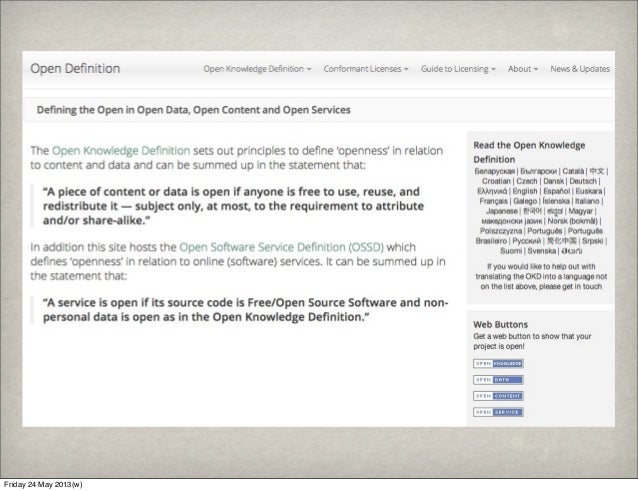Click the 'A service is open' quote
Image resolution: width=638 pixels, height=491 pixels.
pos(245,310)
